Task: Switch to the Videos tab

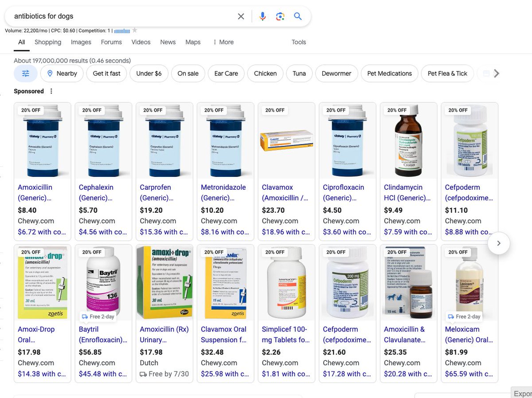Action: click(x=141, y=42)
